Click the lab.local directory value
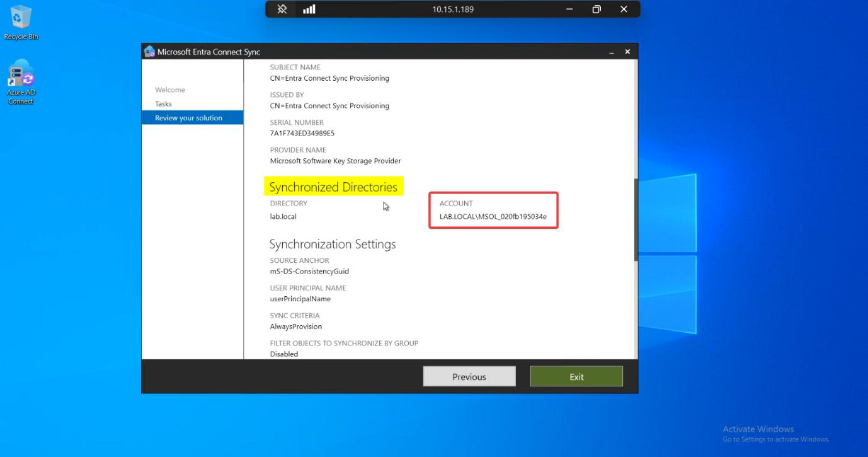The height and width of the screenshot is (457, 868). 283,216
